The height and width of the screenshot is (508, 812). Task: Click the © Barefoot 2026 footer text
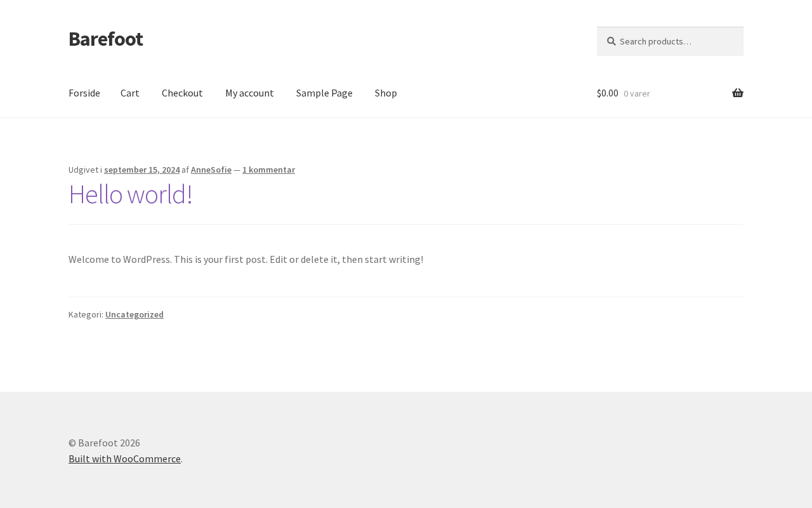[104, 443]
